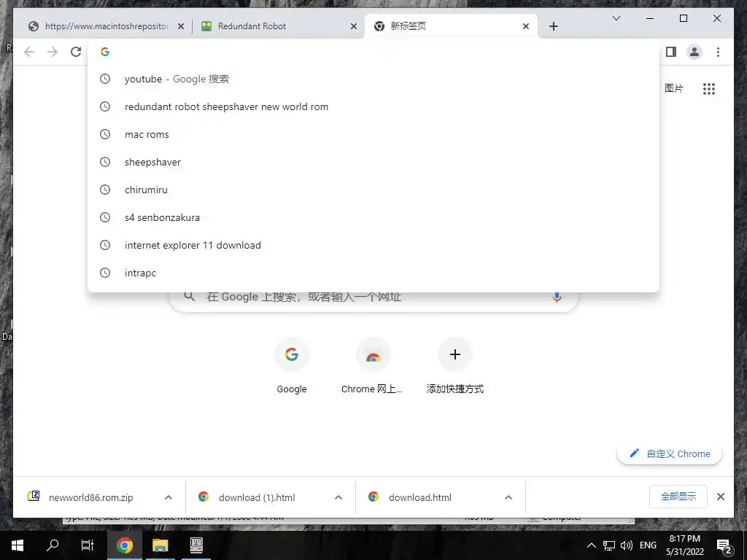
Task: Close the Redundant Robot tab
Action: pos(354,27)
